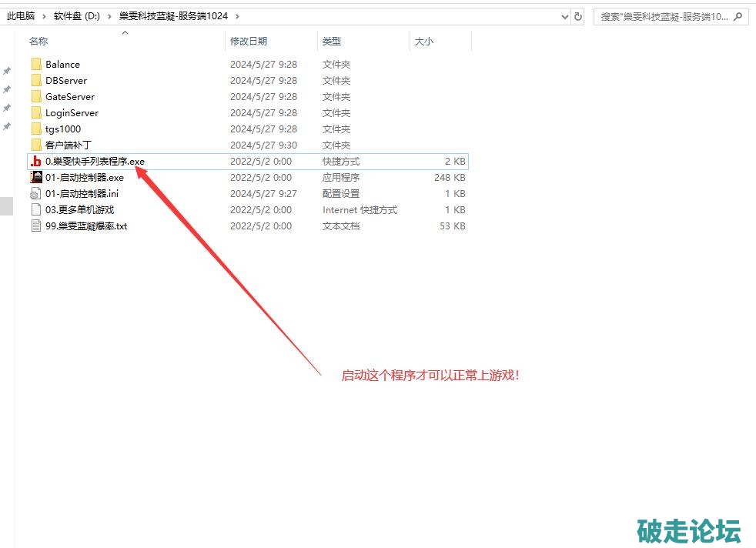Navigate to 此电脑 in address bar
Image resolution: width=756 pixels, height=548 pixels.
22,16
